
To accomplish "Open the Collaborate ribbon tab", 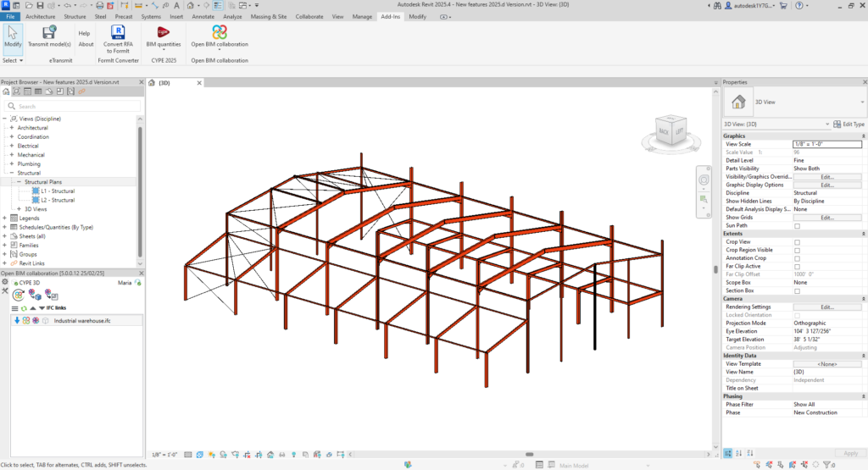I will tap(309, 17).
